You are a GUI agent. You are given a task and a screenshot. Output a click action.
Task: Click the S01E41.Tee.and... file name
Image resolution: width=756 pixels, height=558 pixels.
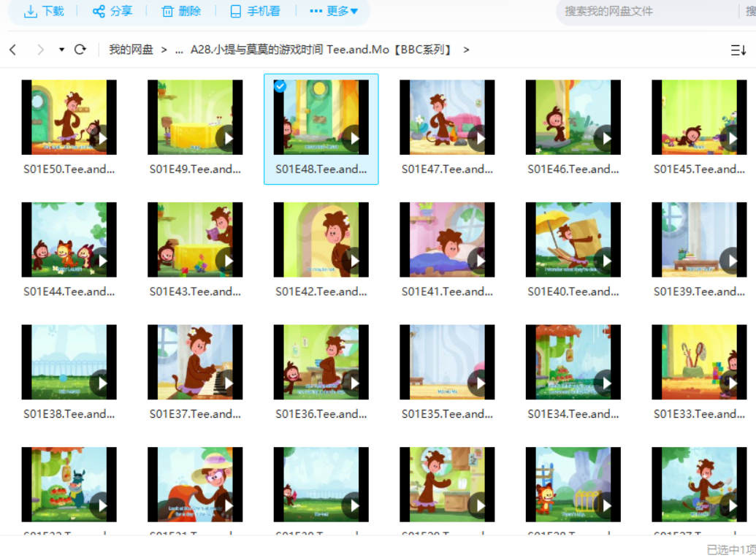(448, 291)
